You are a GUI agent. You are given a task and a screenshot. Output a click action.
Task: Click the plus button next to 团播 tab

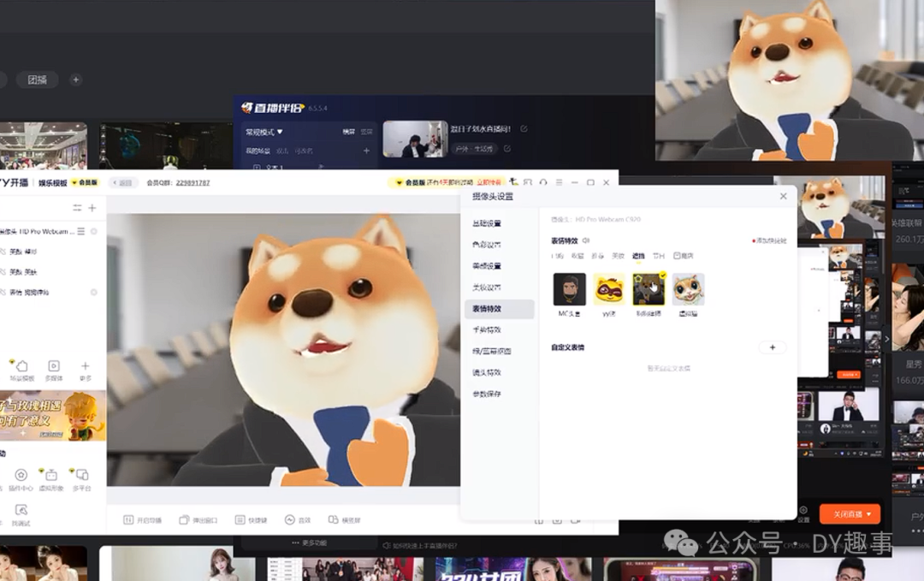[75, 80]
